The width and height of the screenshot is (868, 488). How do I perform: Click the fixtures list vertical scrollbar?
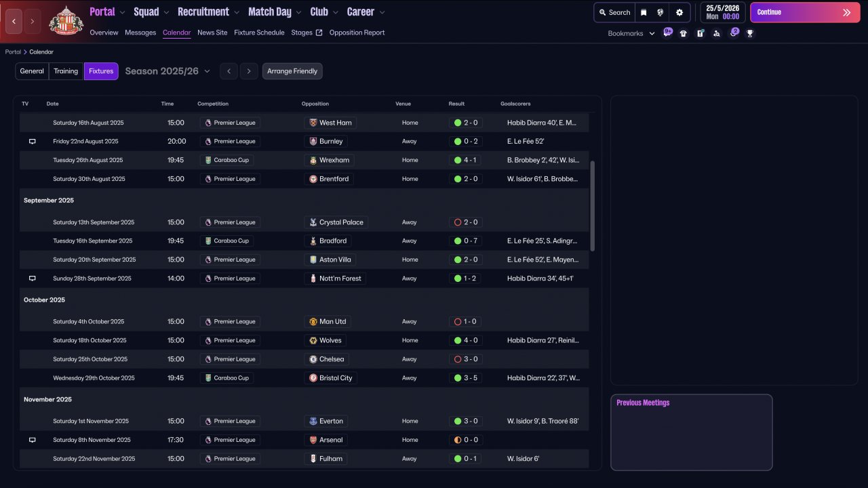tap(592, 205)
